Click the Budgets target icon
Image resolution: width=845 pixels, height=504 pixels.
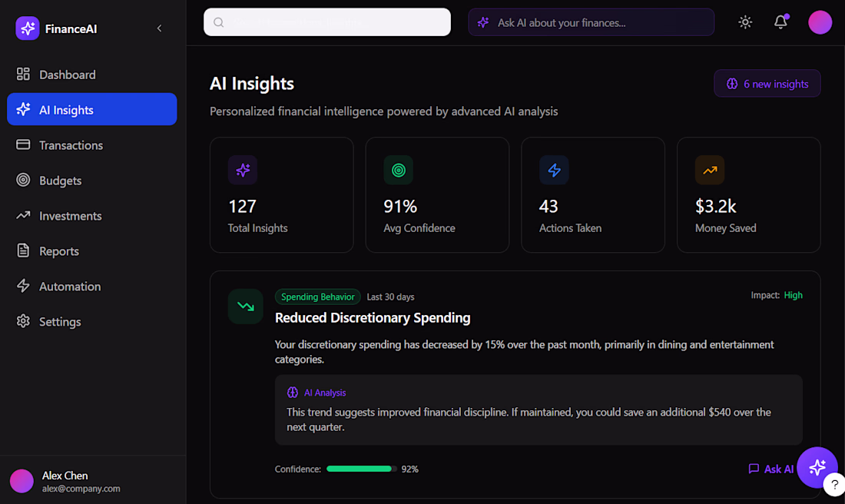coord(23,180)
